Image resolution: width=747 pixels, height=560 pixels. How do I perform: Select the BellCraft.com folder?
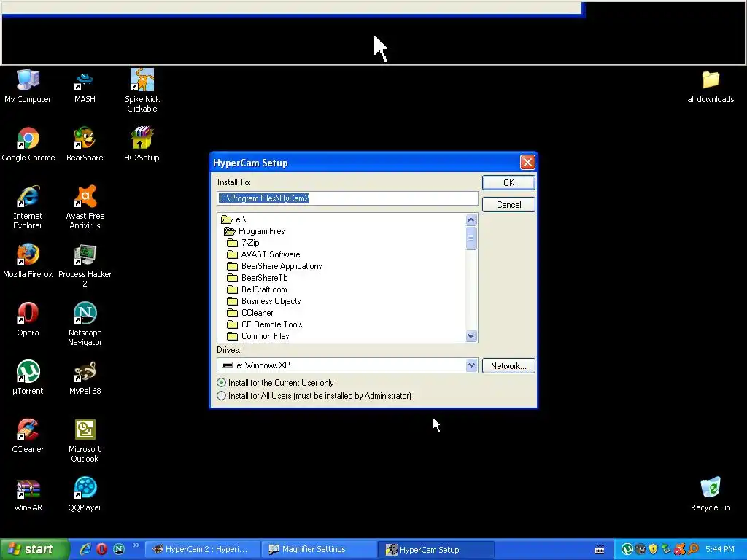coord(258,289)
